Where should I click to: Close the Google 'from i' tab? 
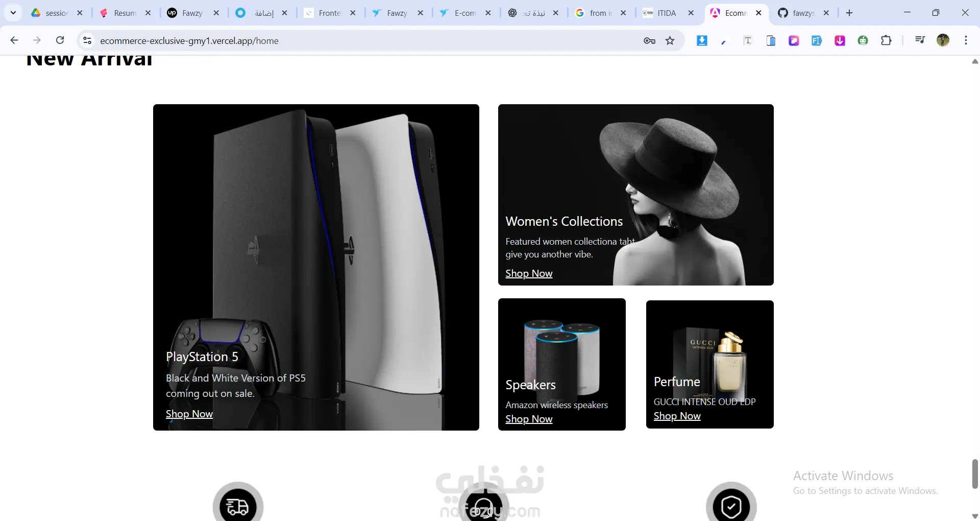(623, 13)
